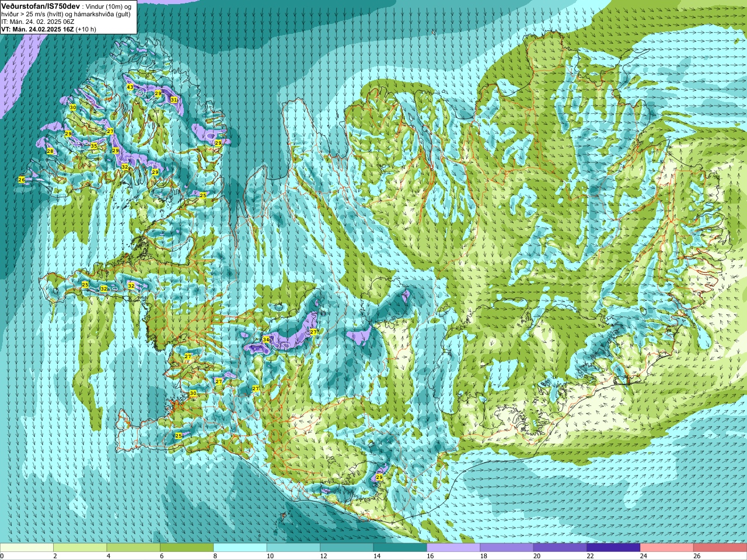The width and height of the screenshot is (747, 560).
Task: Click the yellow gust marker labeled 35
Action: (93, 146)
